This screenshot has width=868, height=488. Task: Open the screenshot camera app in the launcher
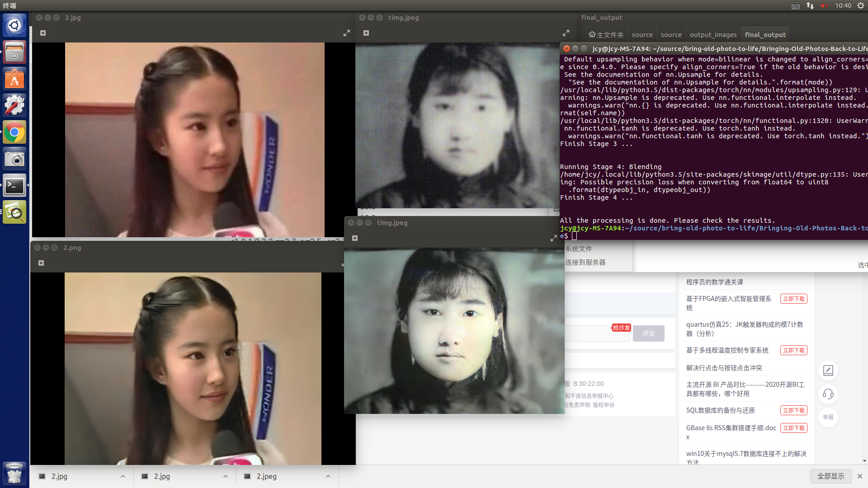pyautogui.click(x=14, y=159)
